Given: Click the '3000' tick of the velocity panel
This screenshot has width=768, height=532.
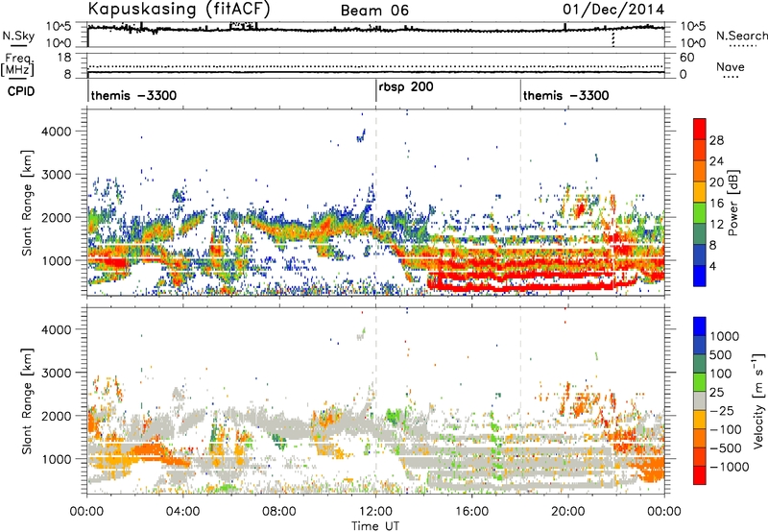Looking at the screenshot, I should pos(57,373).
